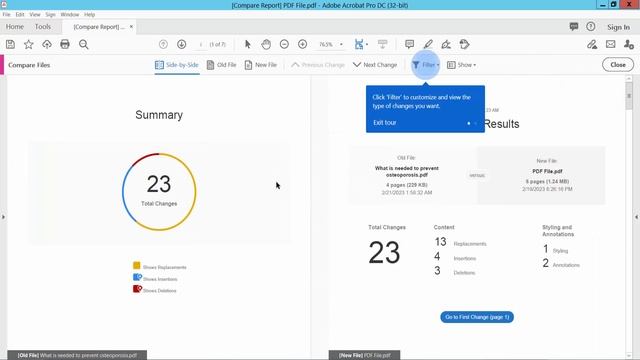The image size is (640, 360).
Task: Open the Filter dropdown
Action: pos(426,65)
